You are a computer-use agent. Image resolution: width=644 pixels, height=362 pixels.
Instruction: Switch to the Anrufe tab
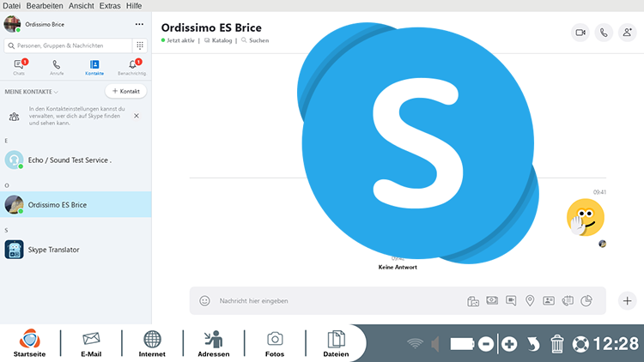(x=57, y=67)
